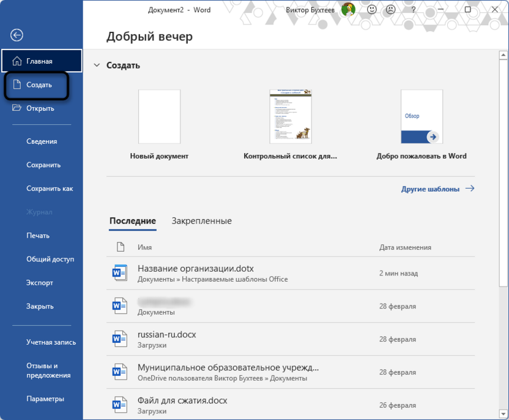Click the smiley feedback icon in title bar
This screenshot has height=420, width=509.
pyautogui.click(x=370, y=10)
